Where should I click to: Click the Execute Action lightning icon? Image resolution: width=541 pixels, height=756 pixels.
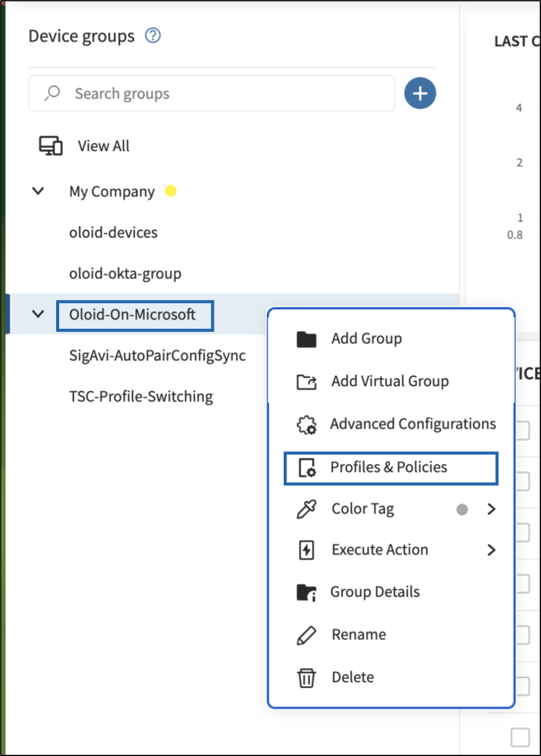click(x=307, y=550)
